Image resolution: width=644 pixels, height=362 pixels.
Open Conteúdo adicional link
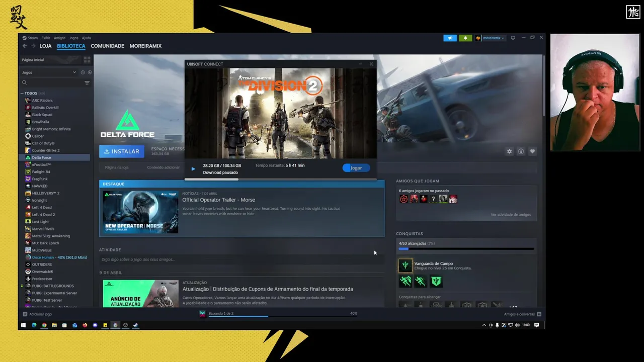point(163,167)
